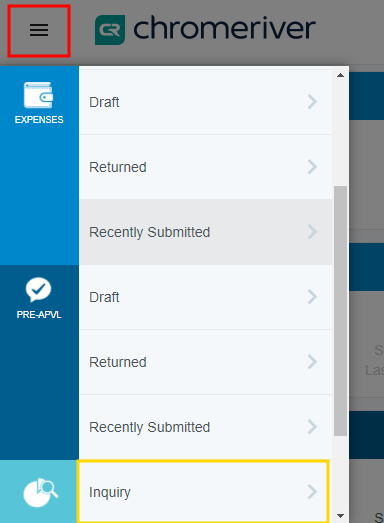Open Draft under Expenses
This screenshot has width=384, height=523.
click(x=206, y=102)
